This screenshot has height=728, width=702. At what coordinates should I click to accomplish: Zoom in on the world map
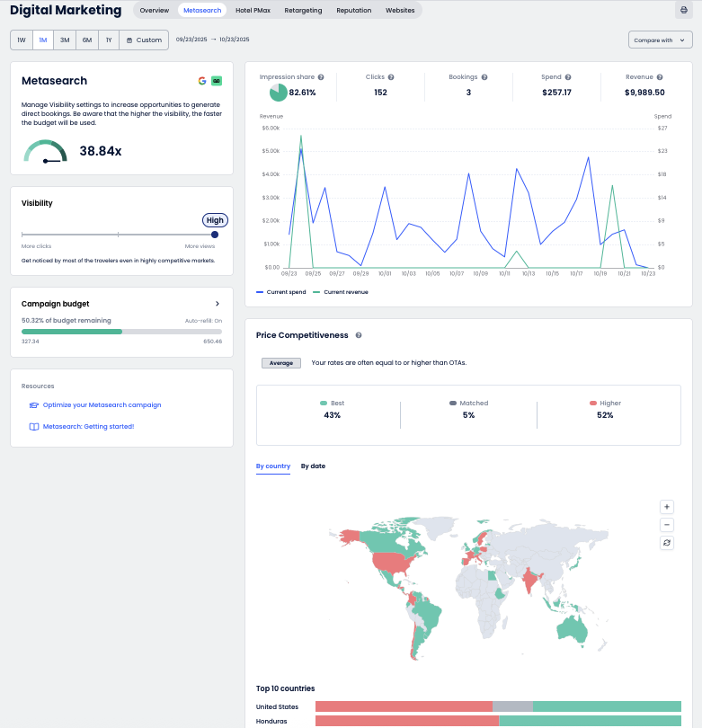666,507
